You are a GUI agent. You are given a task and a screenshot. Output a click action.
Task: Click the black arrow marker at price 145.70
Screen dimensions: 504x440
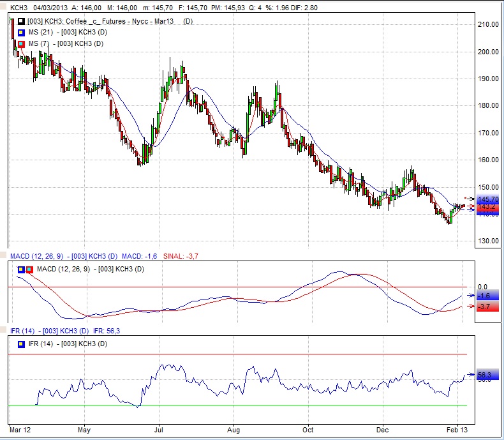pyautogui.click(x=471, y=199)
